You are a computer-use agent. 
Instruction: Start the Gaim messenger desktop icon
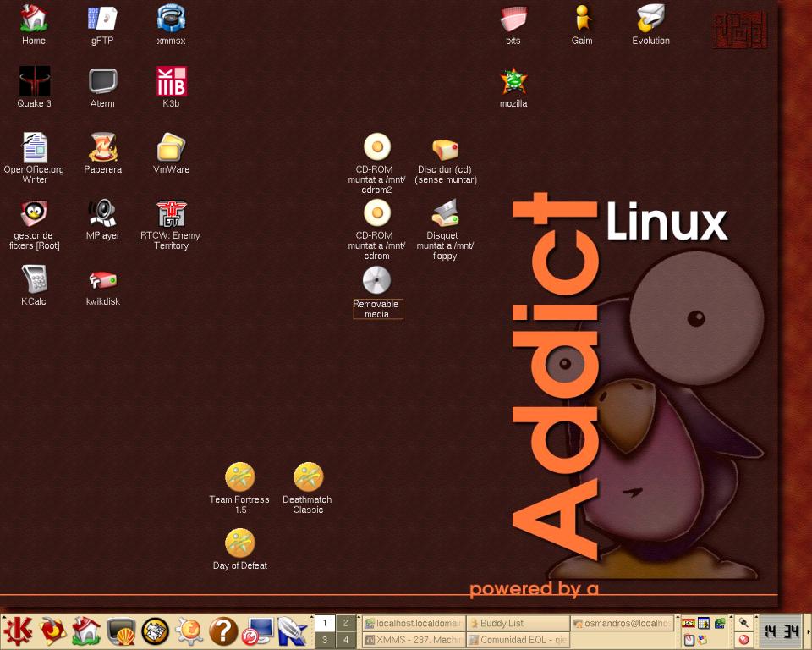(x=582, y=19)
